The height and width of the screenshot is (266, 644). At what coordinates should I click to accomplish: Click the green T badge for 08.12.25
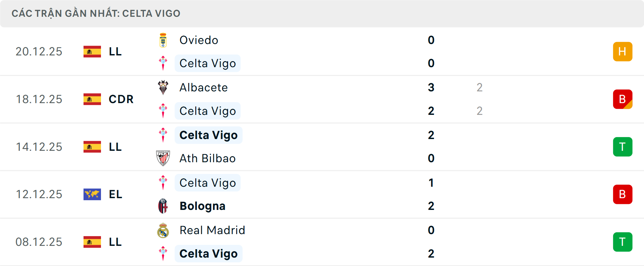pyautogui.click(x=623, y=242)
